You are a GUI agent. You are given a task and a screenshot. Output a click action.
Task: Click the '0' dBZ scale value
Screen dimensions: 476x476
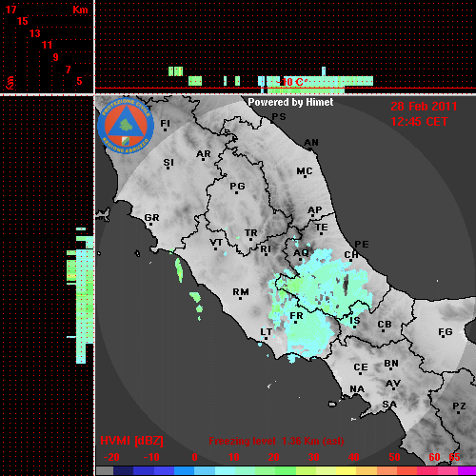194,457
